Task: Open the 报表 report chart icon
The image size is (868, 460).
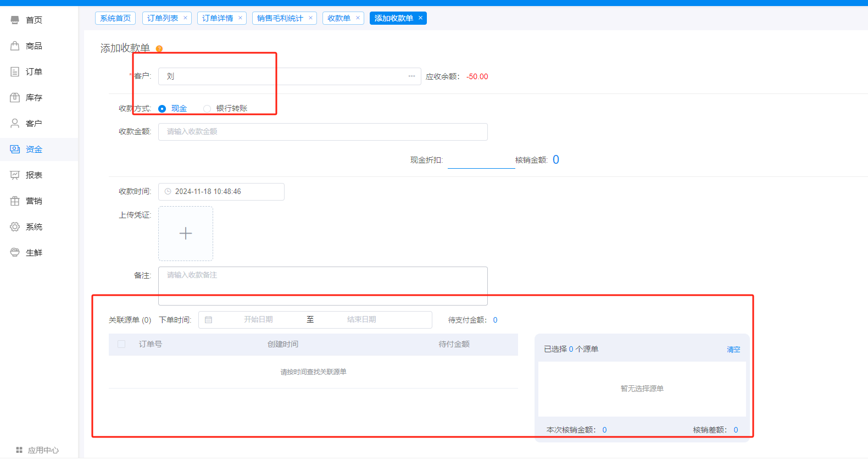Action: (x=15, y=175)
